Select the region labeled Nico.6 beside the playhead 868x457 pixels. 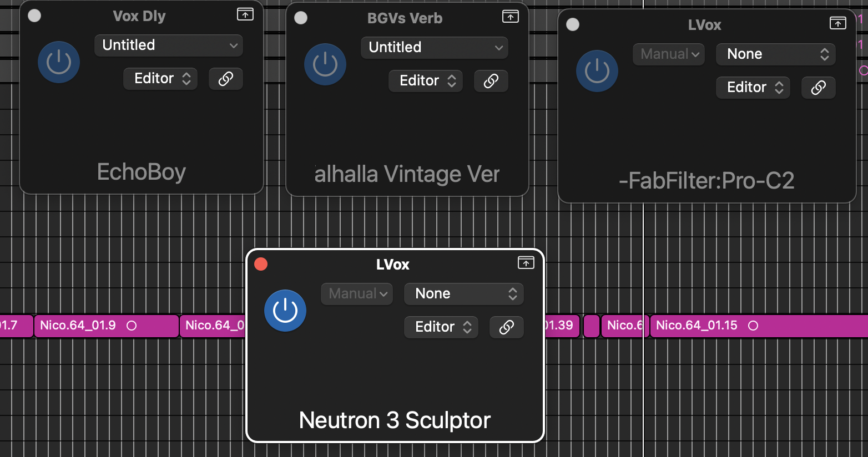click(x=625, y=326)
